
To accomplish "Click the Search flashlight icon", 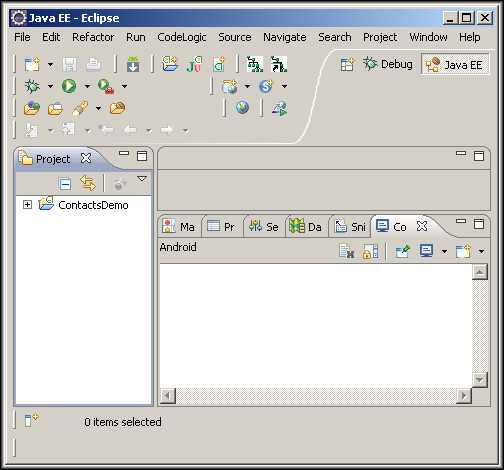I will (80, 108).
